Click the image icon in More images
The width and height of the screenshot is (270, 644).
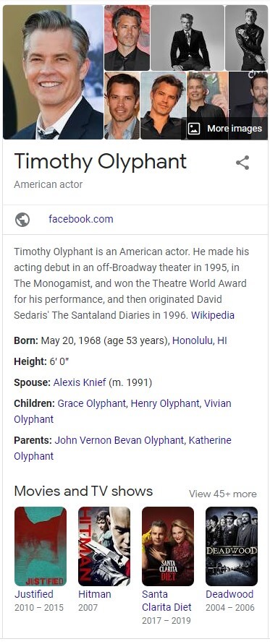coord(194,129)
